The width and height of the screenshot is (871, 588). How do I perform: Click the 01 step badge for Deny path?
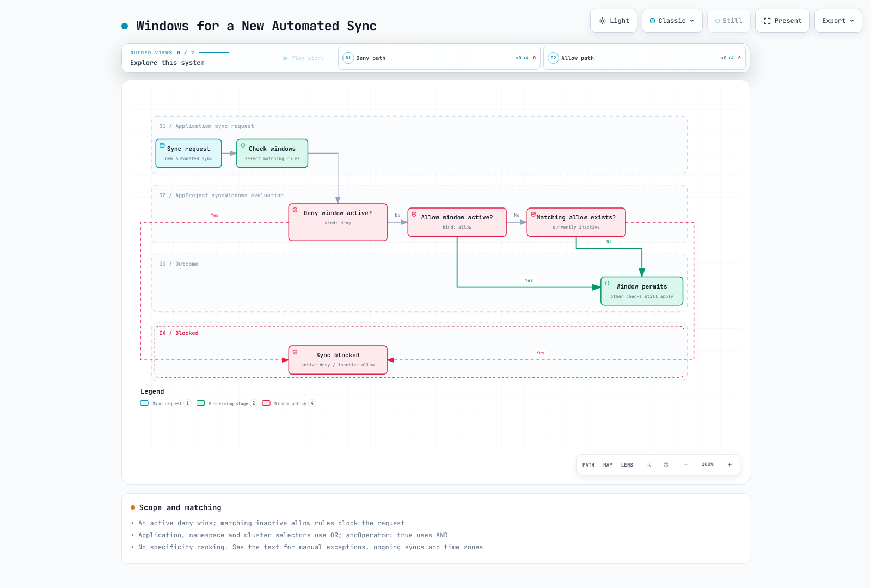point(348,58)
